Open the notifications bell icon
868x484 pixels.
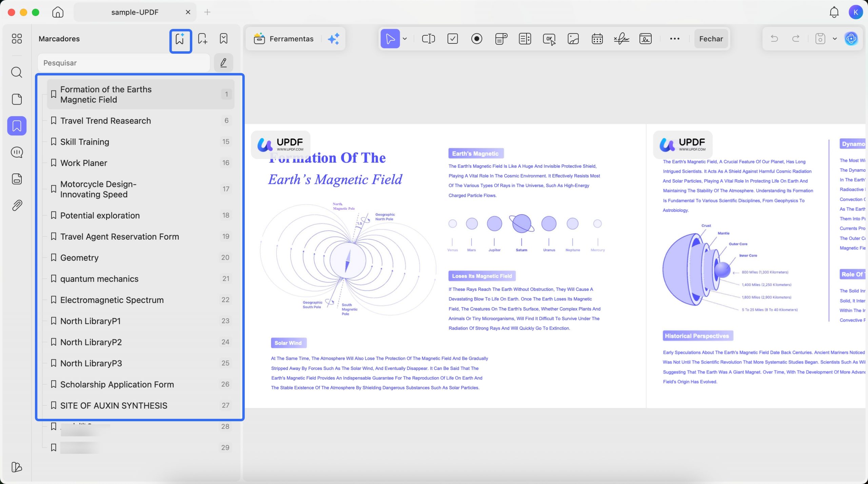834,12
